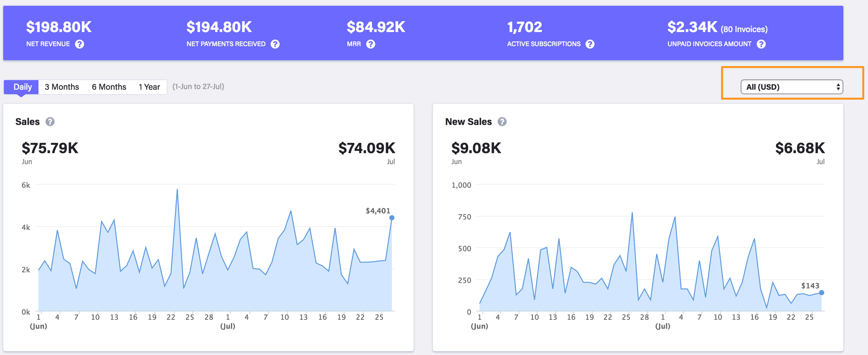Select the Daily tab
Viewport: 868px width, 355px height.
coord(21,87)
